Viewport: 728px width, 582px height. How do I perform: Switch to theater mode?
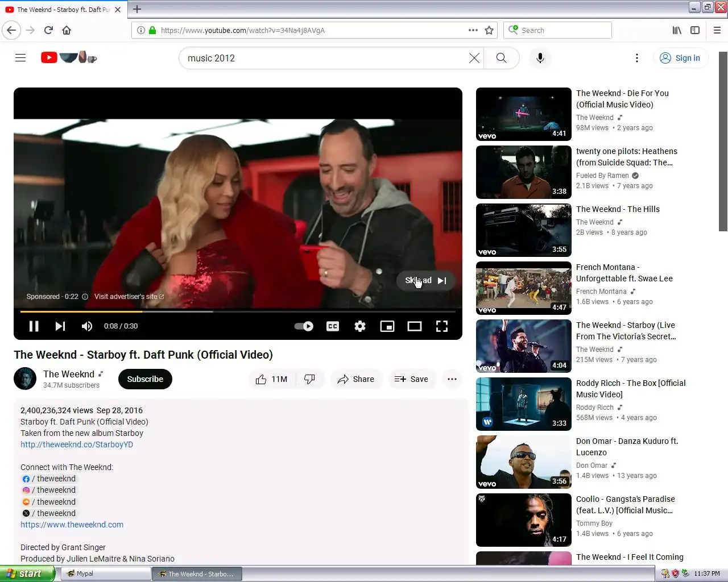415,326
